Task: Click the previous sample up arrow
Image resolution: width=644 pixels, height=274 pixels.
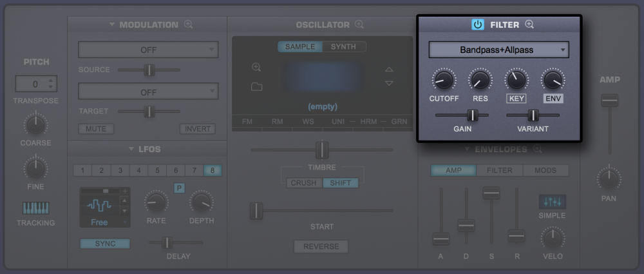Action: 389,69
